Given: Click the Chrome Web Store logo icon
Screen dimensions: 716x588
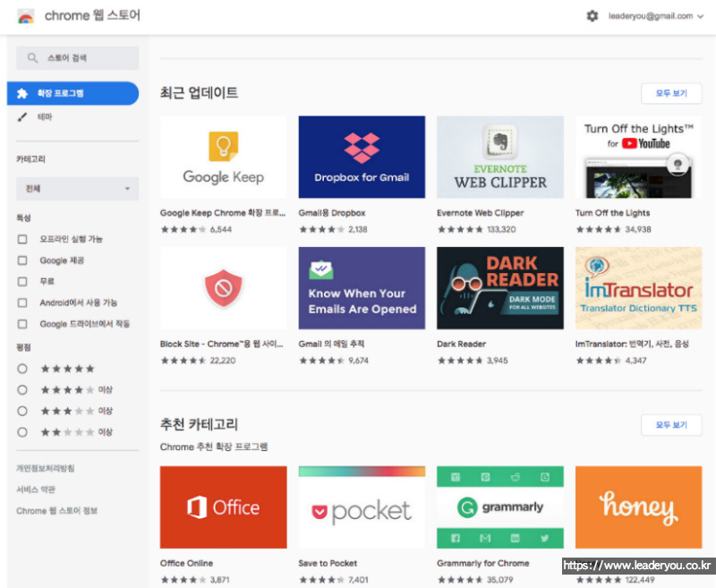Looking at the screenshot, I should tap(26, 16).
